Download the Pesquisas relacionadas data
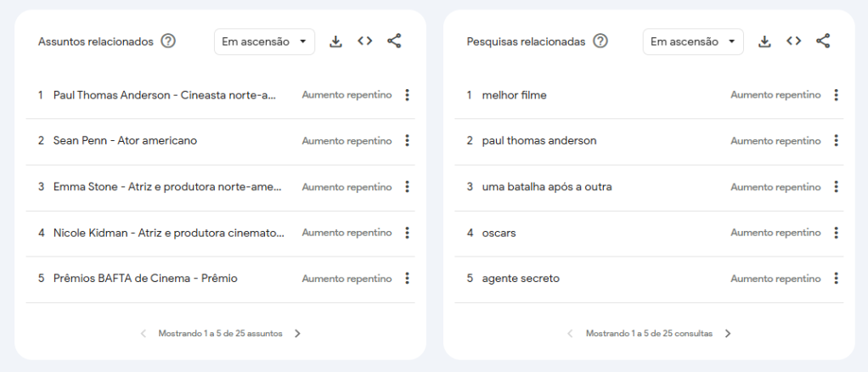868x372 pixels. (764, 42)
